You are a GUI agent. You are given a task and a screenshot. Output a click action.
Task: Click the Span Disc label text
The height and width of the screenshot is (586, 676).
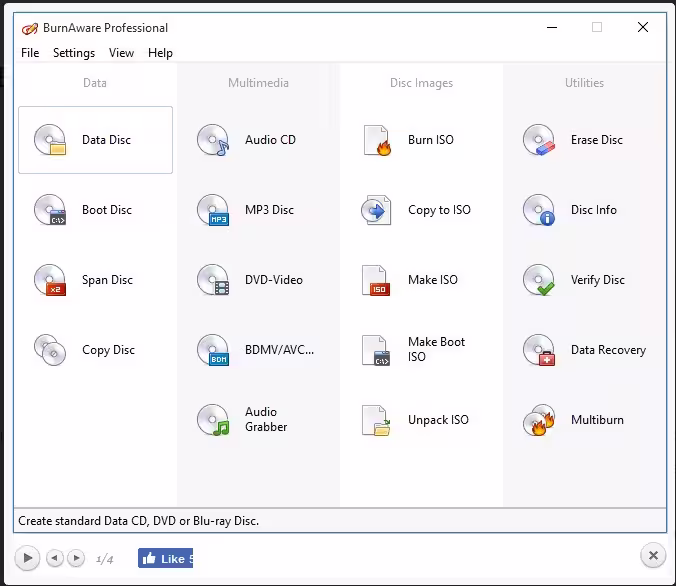pos(107,280)
